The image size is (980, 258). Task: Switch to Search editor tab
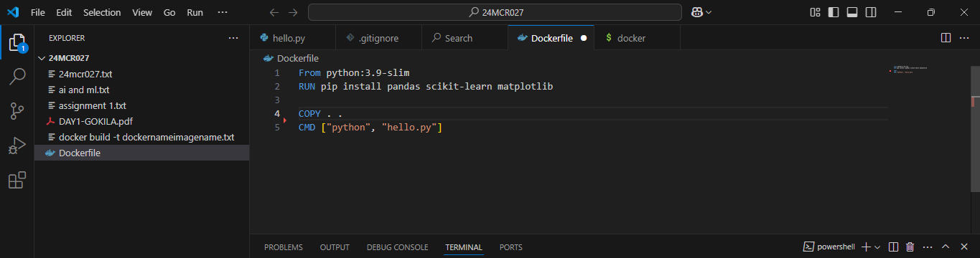click(x=465, y=38)
